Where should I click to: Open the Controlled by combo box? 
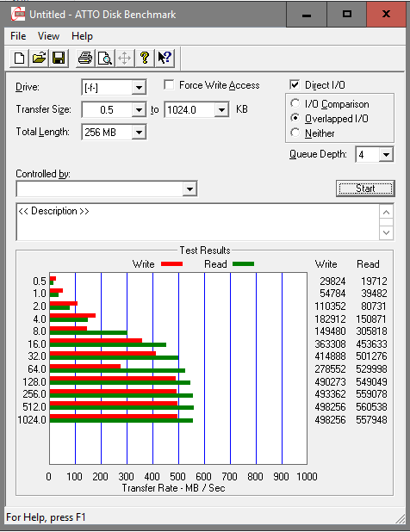[107, 189]
